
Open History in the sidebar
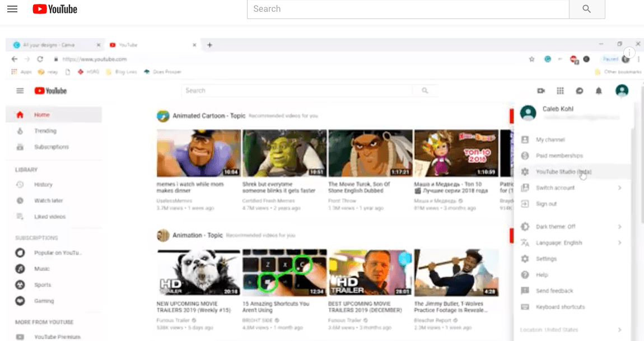(44, 184)
